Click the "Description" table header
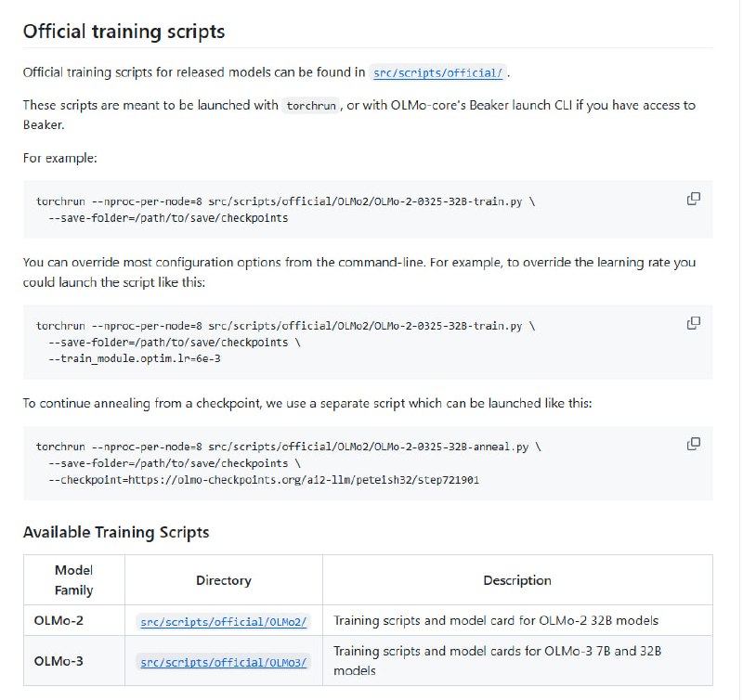This screenshot has width=743, height=700. [517, 580]
